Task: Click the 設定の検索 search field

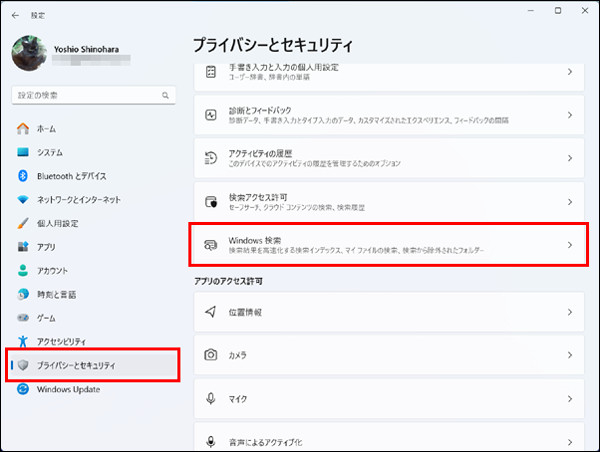Action: point(85,95)
